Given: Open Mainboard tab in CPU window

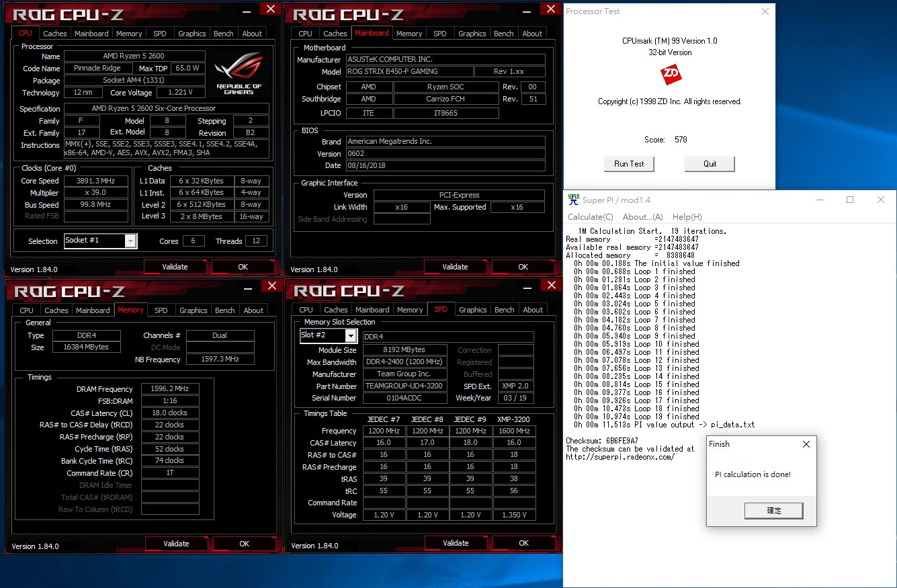Looking at the screenshot, I should pyautogui.click(x=91, y=34).
